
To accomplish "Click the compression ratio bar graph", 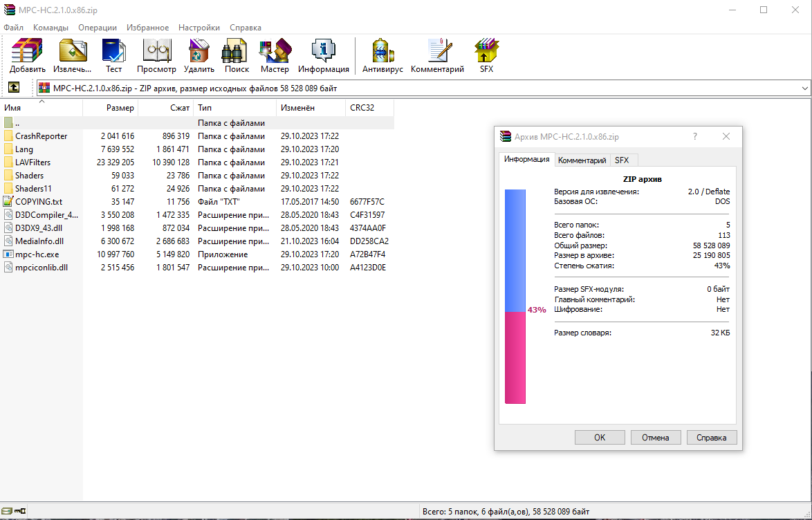I will pyautogui.click(x=515, y=296).
